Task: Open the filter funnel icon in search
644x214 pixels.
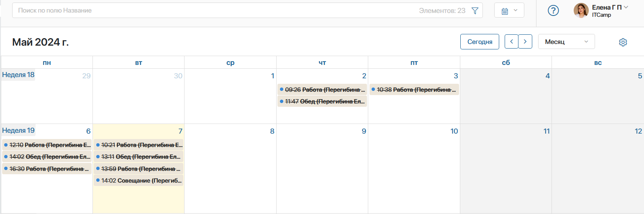Action: click(475, 10)
